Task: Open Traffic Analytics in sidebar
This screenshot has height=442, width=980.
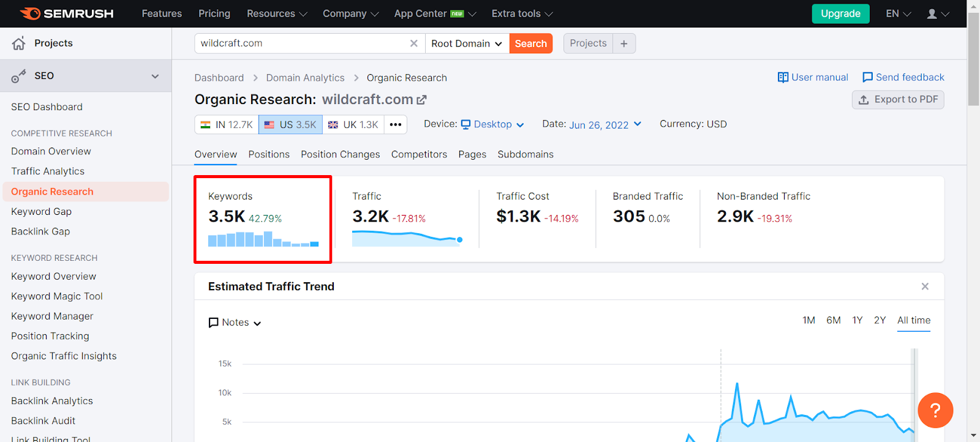Action: 48,171
